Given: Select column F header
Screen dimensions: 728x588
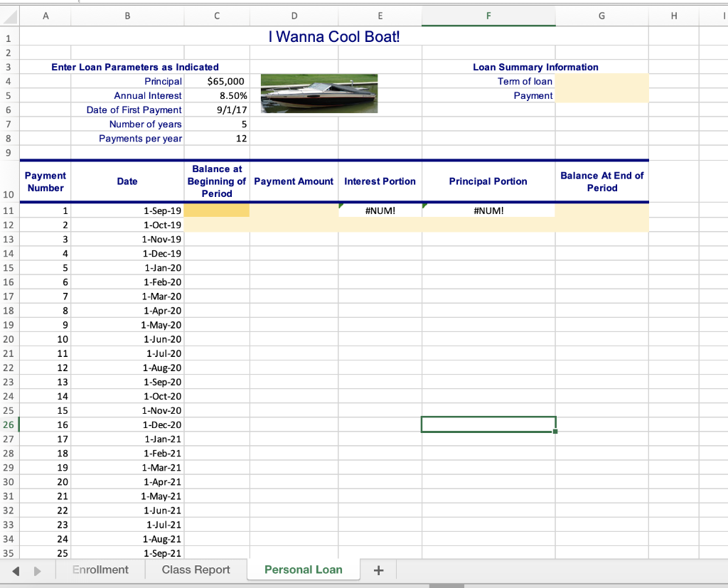Looking at the screenshot, I should (488, 16).
